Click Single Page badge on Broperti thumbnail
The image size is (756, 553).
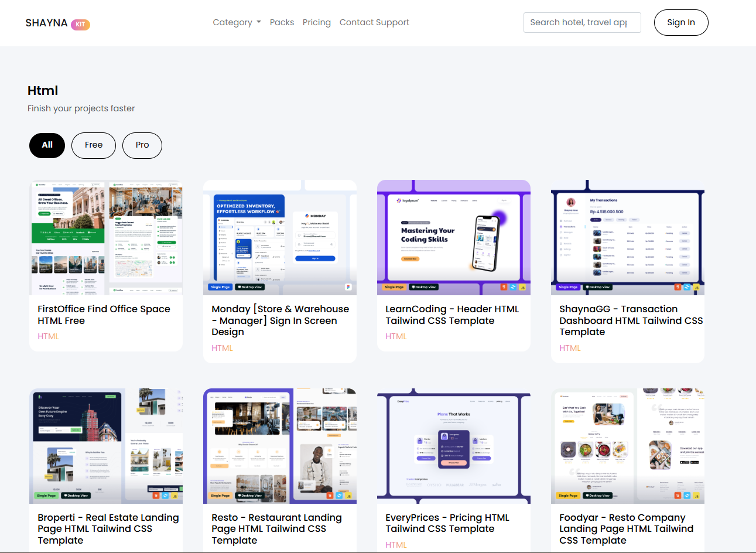pos(46,496)
